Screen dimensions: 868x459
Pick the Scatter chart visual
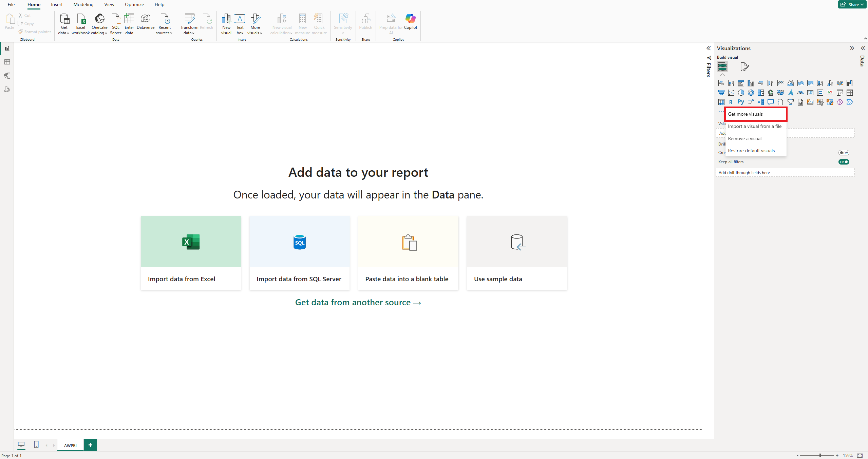731,93
